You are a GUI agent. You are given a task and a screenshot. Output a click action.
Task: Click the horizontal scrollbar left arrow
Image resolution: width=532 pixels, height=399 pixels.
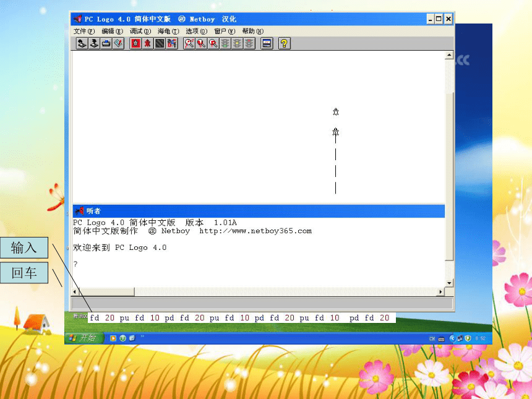click(75, 291)
